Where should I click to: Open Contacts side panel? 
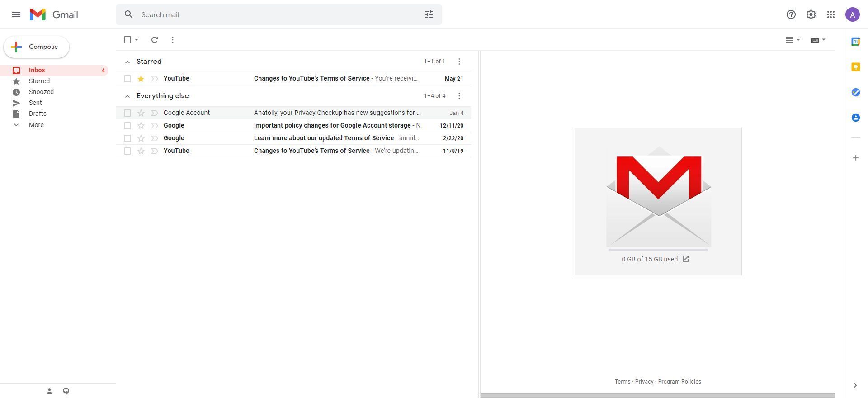[856, 118]
